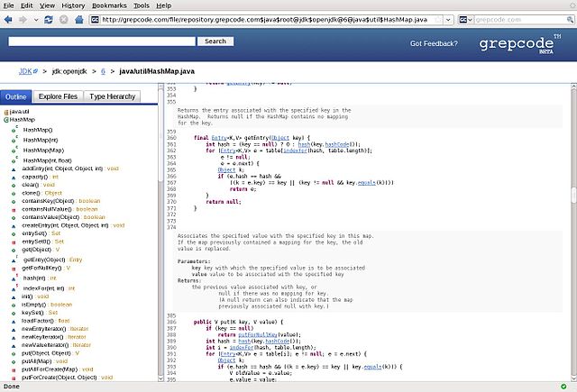Click the java.util package icon
Screen dimensions: 577x392
[6, 111]
